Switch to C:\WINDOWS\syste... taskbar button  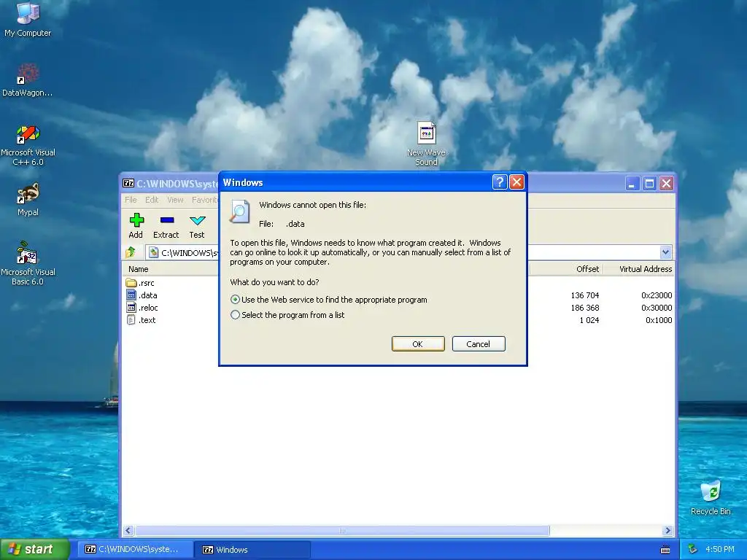(x=135, y=550)
